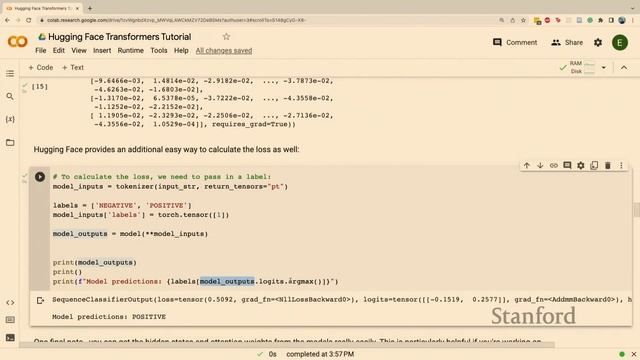This screenshot has width=640, height=360.
Task: Click the labels = ['NEGATIVE', 'POSITIVE'] line
Action: 122,205
